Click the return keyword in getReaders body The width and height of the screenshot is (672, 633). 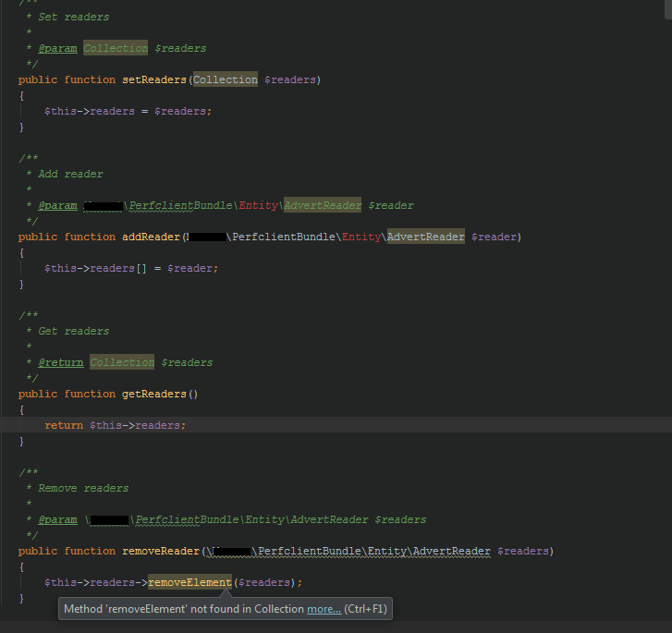click(x=65, y=425)
